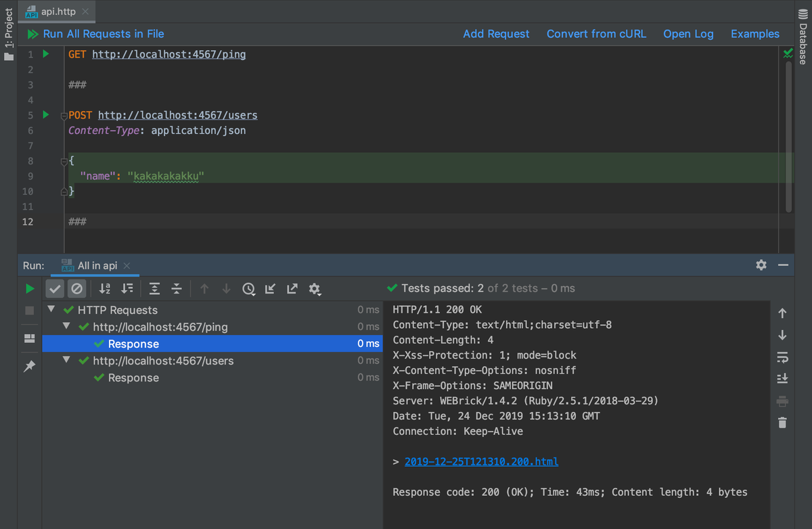This screenshot has height=529, width=812.
Task: Select the api.http editor tab
Action: point(57,11)
